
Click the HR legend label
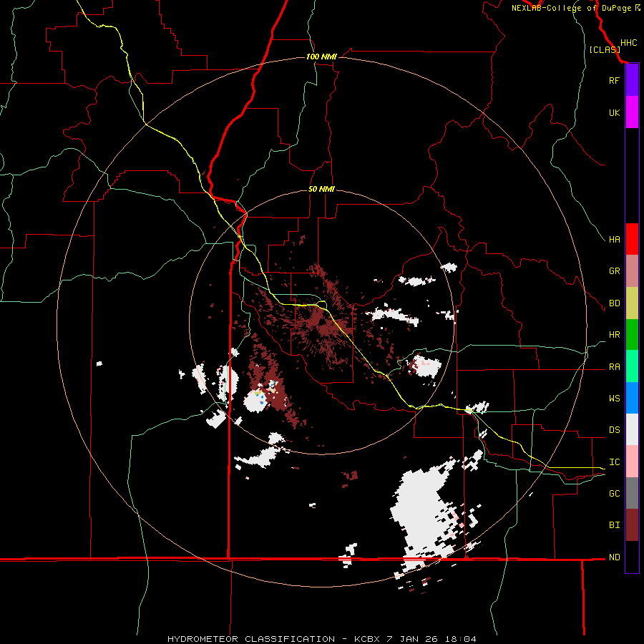pyautogui.click(x=614, y=335)
